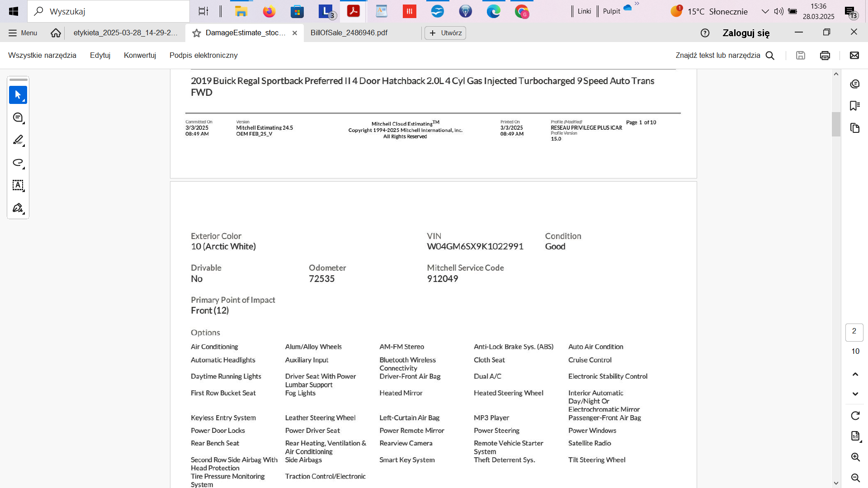Click VIN value W04GM6SX9K1022991
The image size is (868, 488).
(475, 247)
